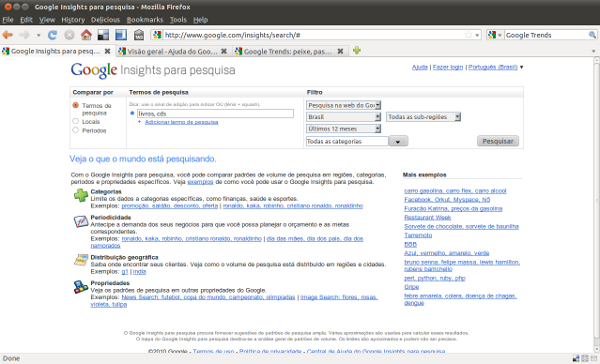Image resolution: width=600 pixels, height=364 pixels.
Task: Open the Edit menu
Action: coord(26,20)
